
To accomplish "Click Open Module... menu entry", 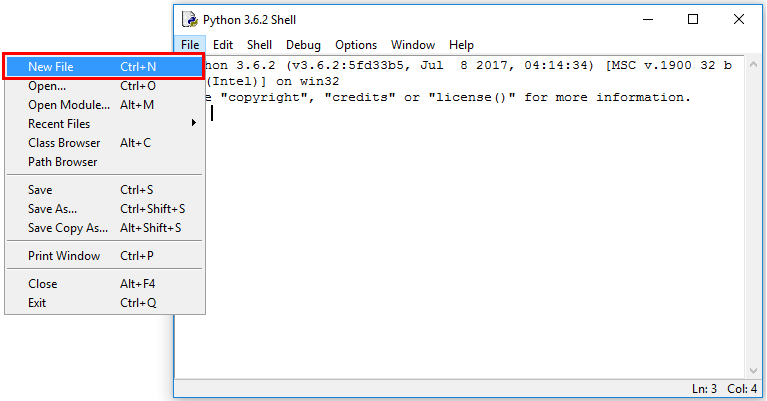I will pyautogui.click(x=69, y=105).
